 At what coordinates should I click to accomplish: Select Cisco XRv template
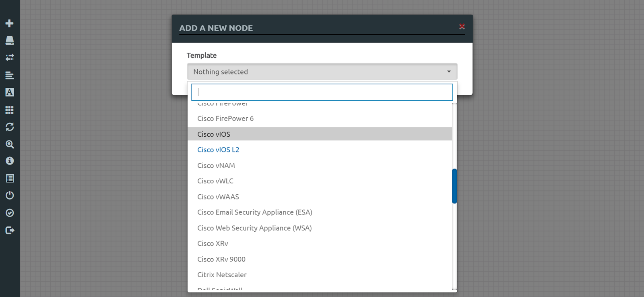point(320,243)
